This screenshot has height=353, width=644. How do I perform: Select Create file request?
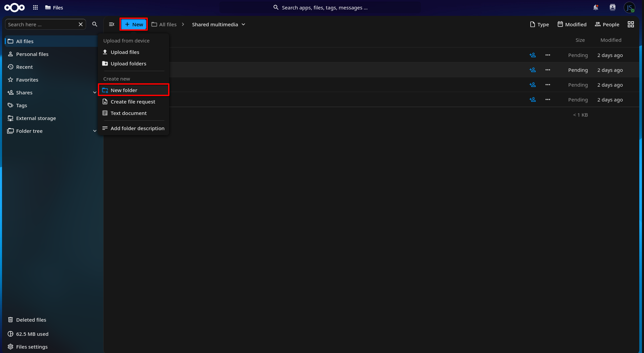point(134,101)
